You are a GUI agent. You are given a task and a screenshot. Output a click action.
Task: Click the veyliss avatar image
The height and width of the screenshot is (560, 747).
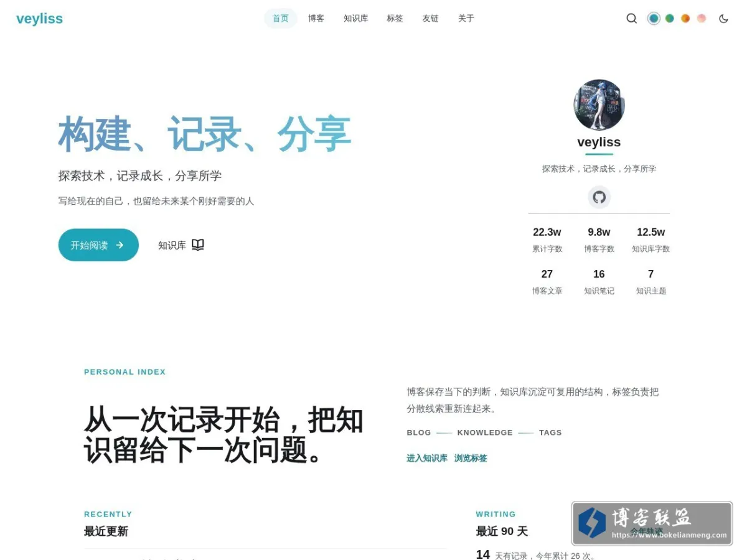[599, 105]
